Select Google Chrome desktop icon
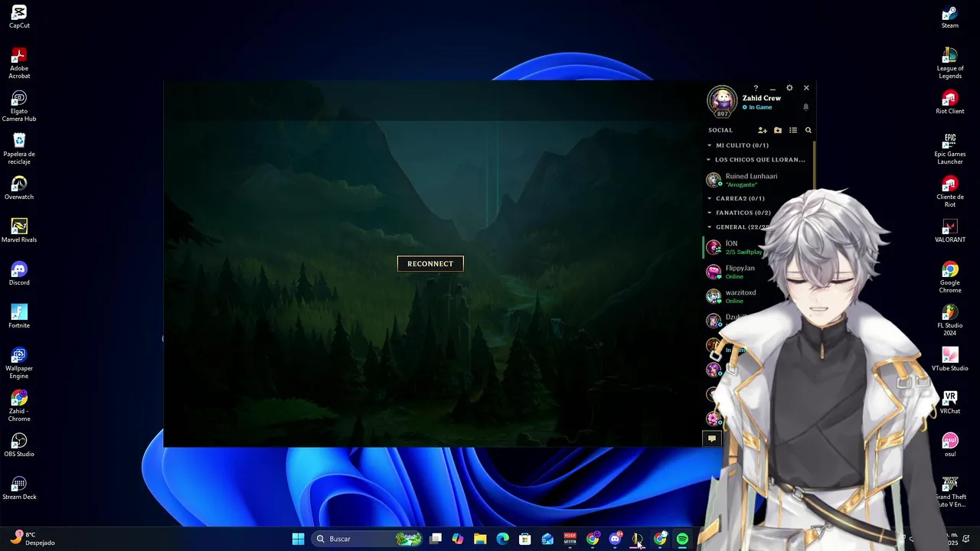 [950, 278]
